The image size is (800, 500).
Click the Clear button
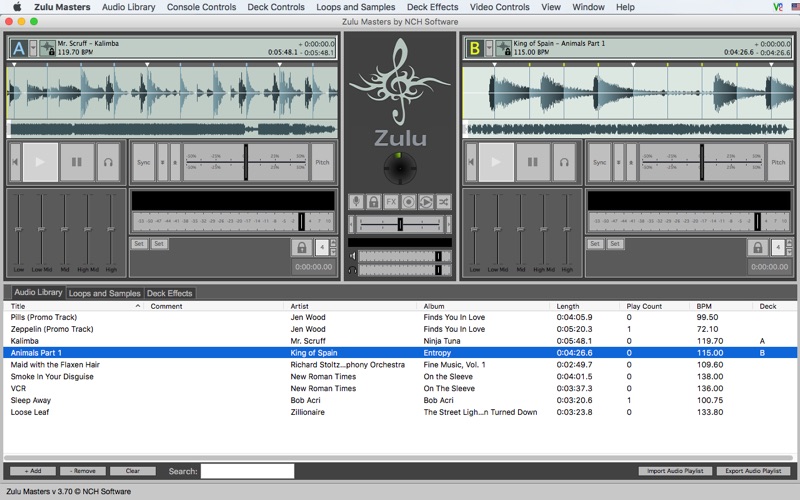(133, 471)
